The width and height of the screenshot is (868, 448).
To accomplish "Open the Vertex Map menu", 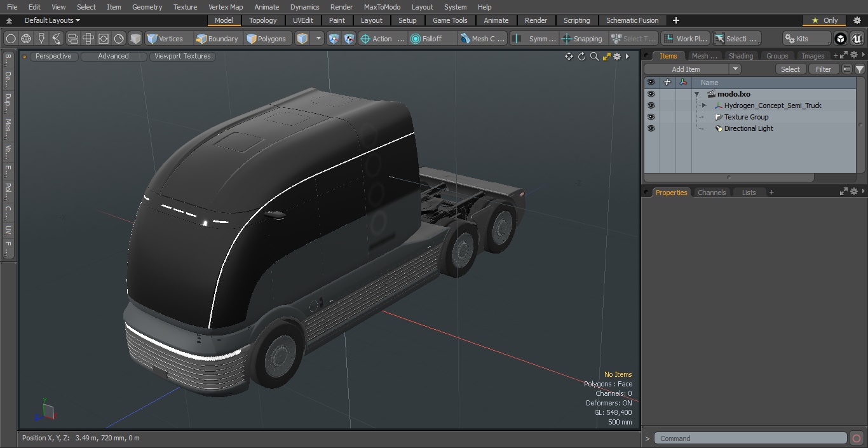I will [226, 7].
